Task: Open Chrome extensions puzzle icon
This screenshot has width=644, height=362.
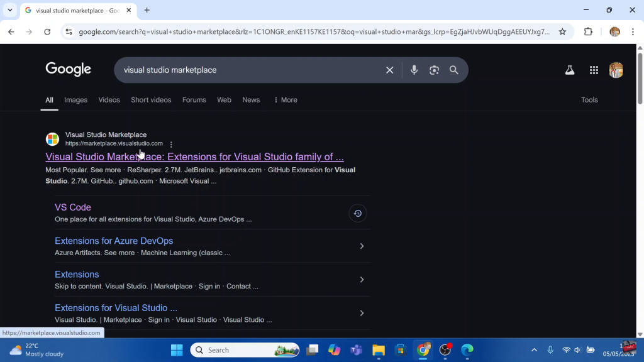Action: point(588,31)
